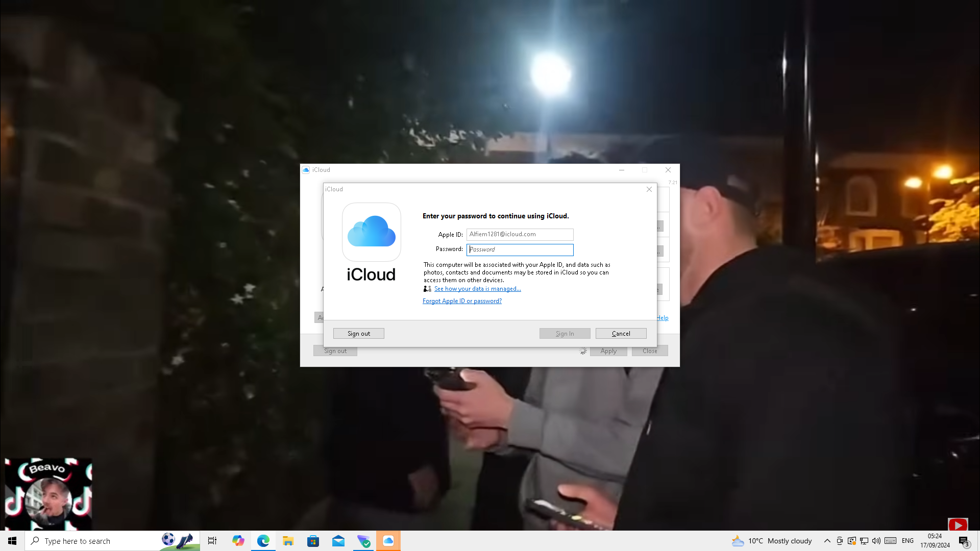980x551 pixels.
Task: Close the main iCloud window
Action: (x=668, y=170)
